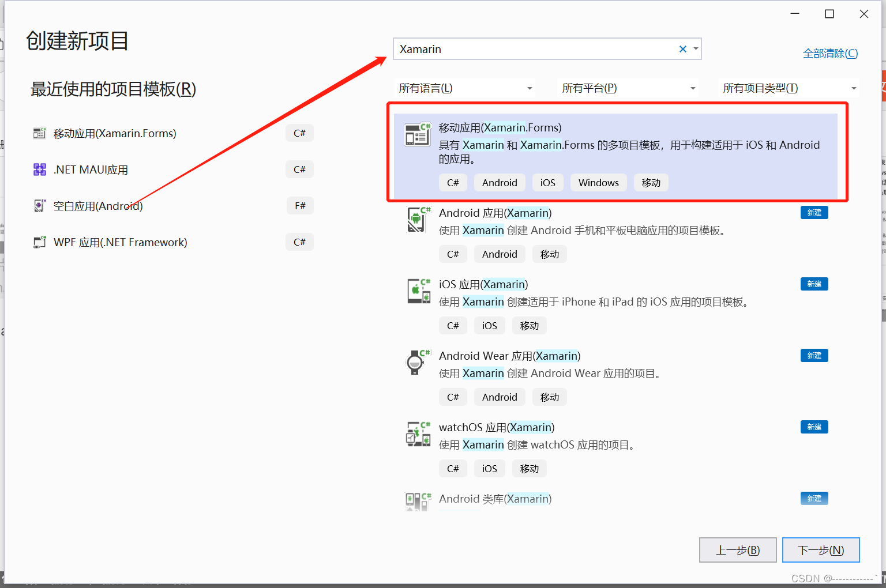The height and width of the screenshot is (588, 886).
Task: Click the Windows tag on Xamarin.Forms template
Action: click(x=599, y=183)
